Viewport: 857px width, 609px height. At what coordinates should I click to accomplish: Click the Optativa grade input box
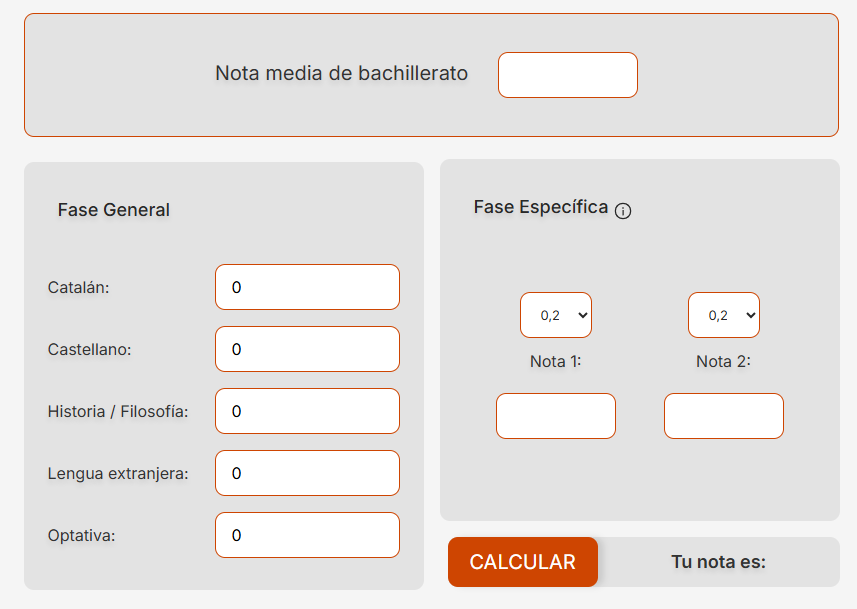pyautogui.click(x=307, y=535)
